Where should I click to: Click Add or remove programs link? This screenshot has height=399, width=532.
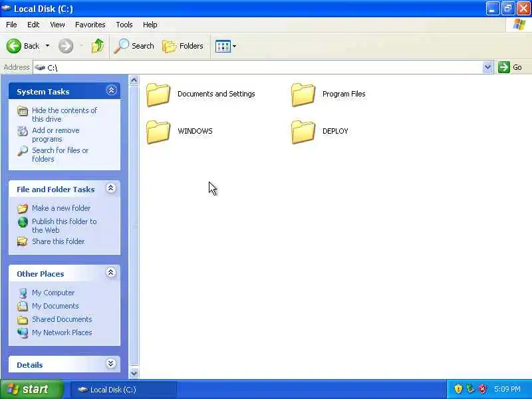pyautogui.click(x=56, y=135)
